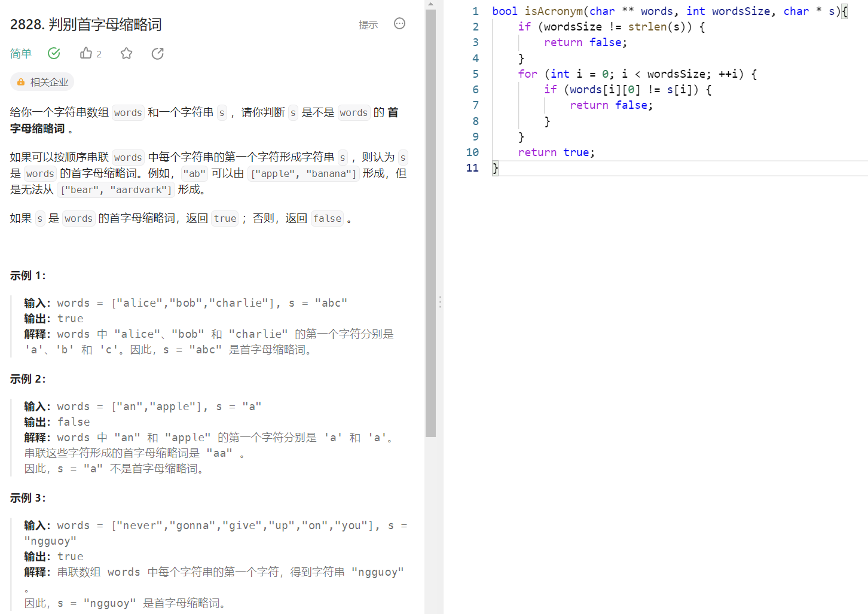Open the more options ellipsis menu
Image resolution: width=868 pixels, height=614 pixels.
[x=400, y=23]
